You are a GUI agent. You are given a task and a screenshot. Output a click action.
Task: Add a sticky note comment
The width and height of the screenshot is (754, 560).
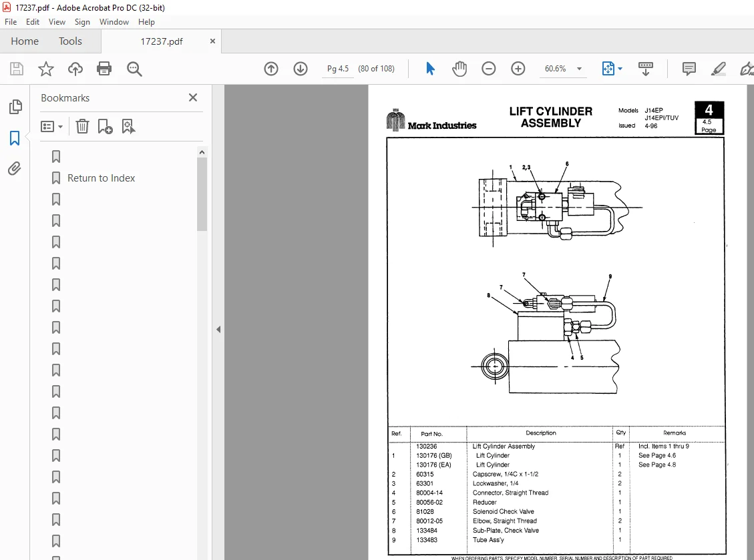(x=689, y=69)
